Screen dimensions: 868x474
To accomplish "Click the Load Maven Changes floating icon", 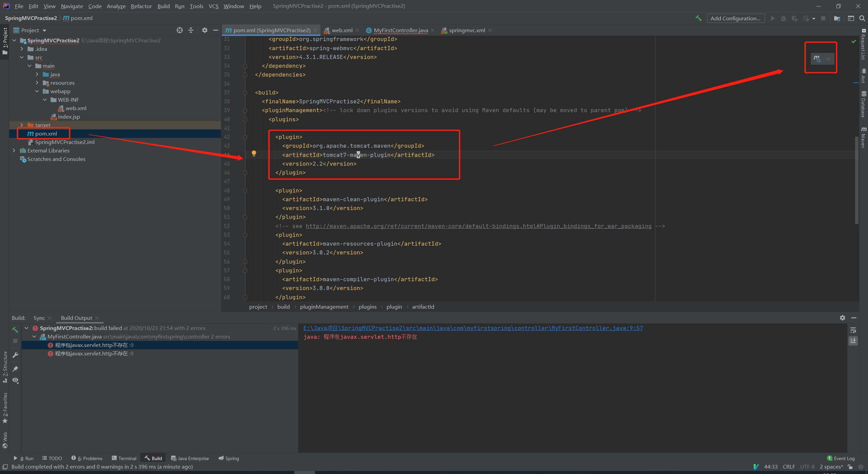I will click(x=817, y=59).
